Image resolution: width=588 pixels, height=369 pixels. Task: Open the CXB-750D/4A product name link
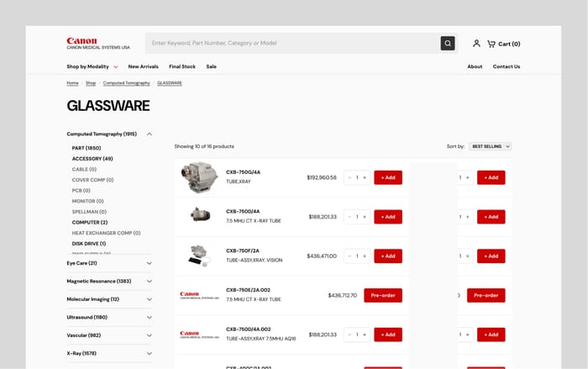(243, 212)
